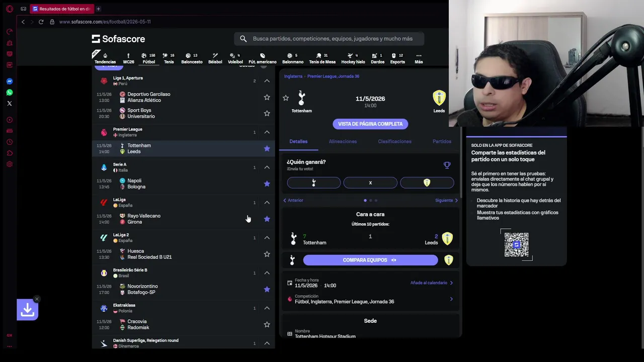Collapse the Serie A group

[267, 167]
